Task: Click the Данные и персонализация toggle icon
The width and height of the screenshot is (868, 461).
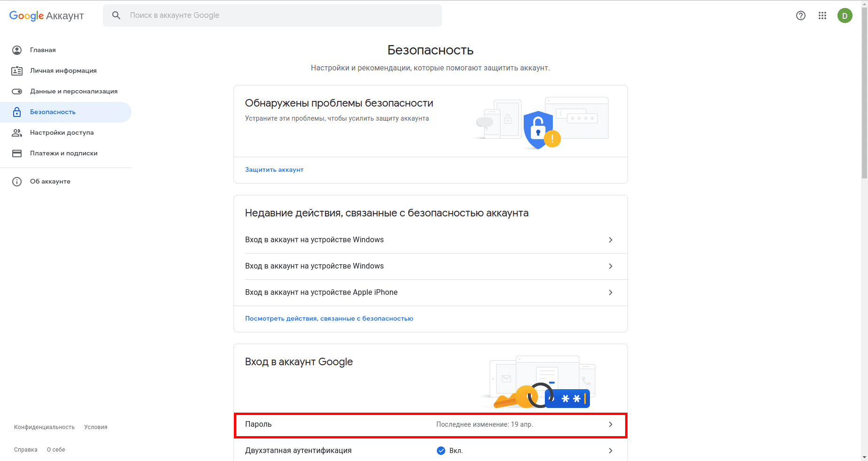Action: (x=17, y=92)
